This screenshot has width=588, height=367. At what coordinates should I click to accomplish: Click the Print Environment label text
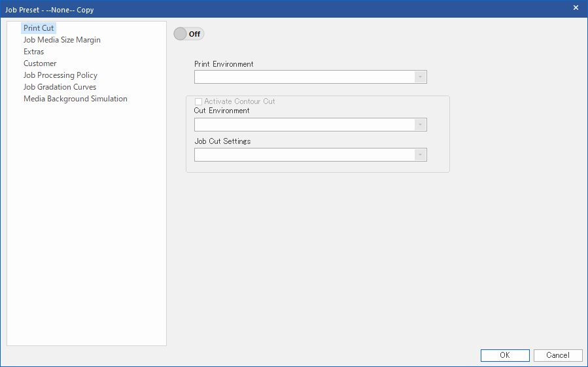click(224, 64)
